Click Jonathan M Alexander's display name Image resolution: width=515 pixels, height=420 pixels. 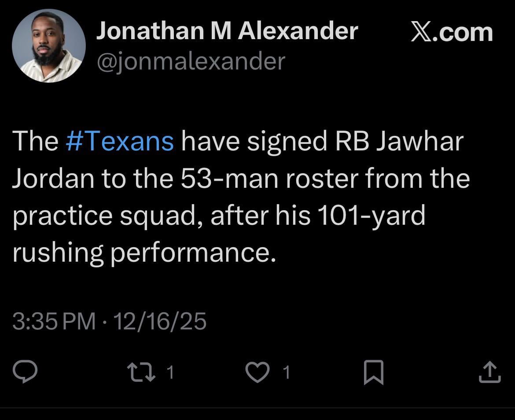(x=228, y=30)
